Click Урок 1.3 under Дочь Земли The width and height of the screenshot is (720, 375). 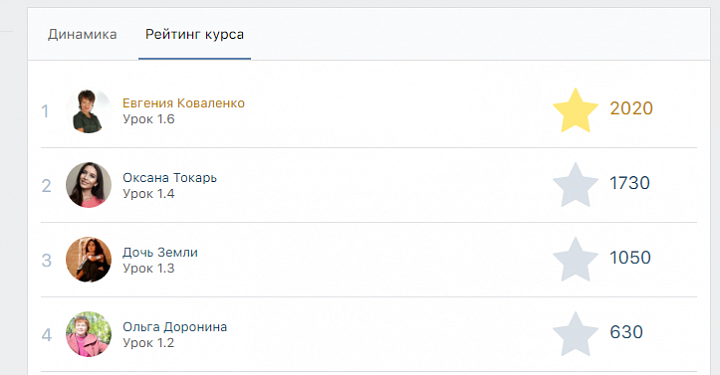click(x=148, y=269)
